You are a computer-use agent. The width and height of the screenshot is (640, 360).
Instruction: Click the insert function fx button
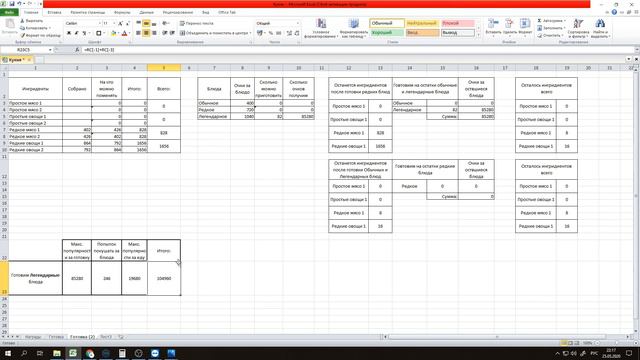click(77, 49)
